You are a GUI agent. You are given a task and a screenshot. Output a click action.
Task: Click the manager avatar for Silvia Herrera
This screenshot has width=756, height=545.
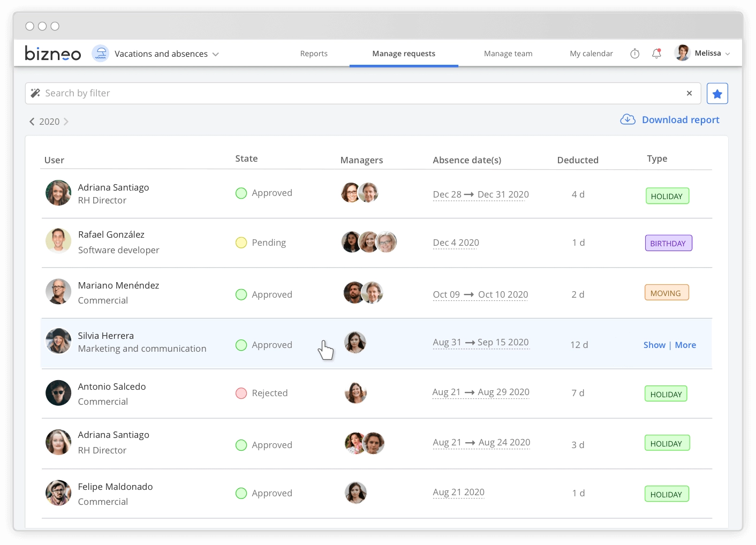click(355, 343)
